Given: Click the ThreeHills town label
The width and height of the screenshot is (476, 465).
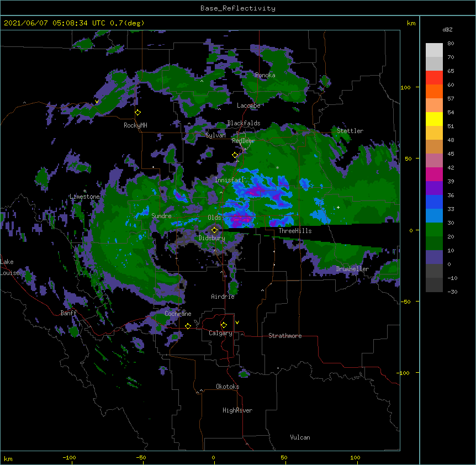Looking at the screenshot, I should [x=295, y=231].
